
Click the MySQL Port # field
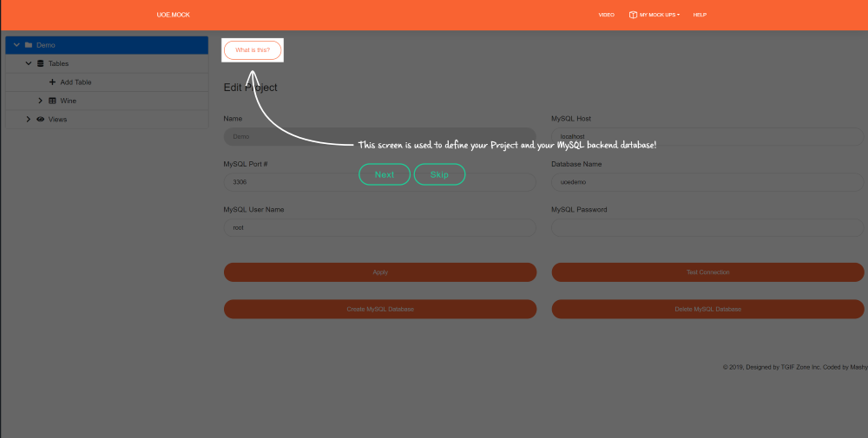point(380,182)
